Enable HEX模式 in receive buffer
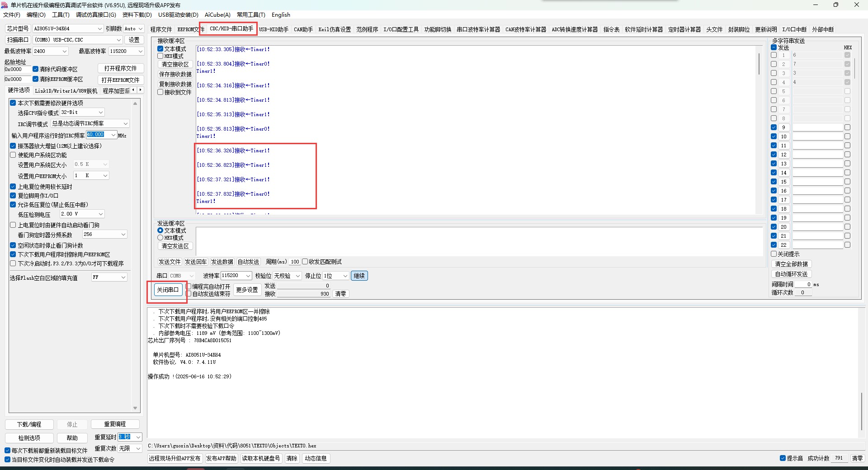 point(160,56)
